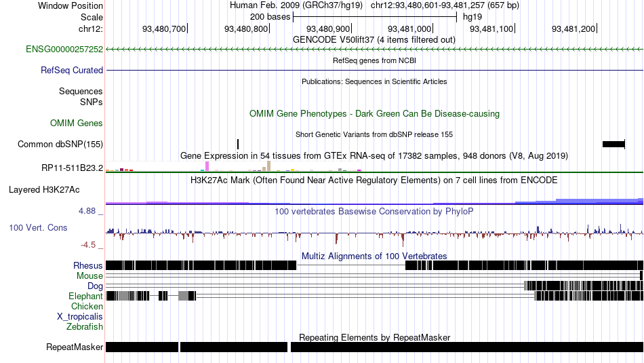The height and width of the screenshot is (363, 644).
Task: Click the Layered H3K27Ac track label
Action: tap(44, 190)
